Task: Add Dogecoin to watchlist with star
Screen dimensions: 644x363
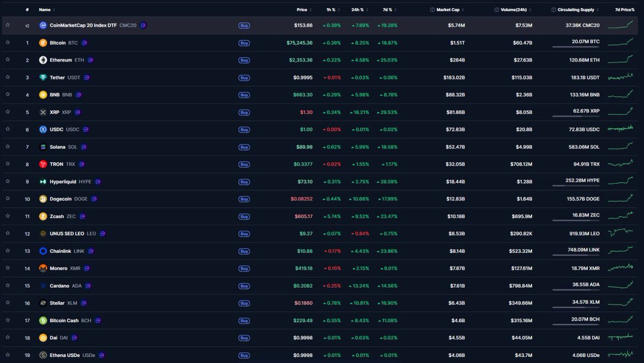Action: (8, 199)
